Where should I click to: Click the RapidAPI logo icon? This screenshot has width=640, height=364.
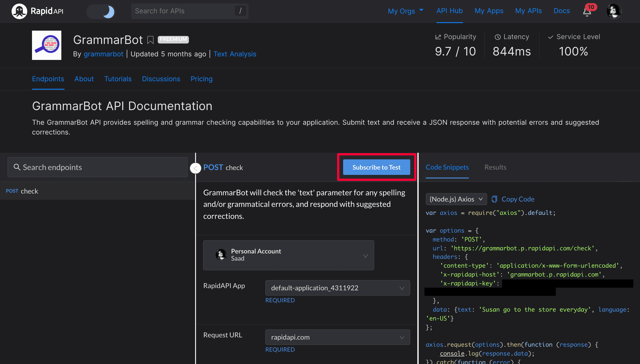[19, 11]
